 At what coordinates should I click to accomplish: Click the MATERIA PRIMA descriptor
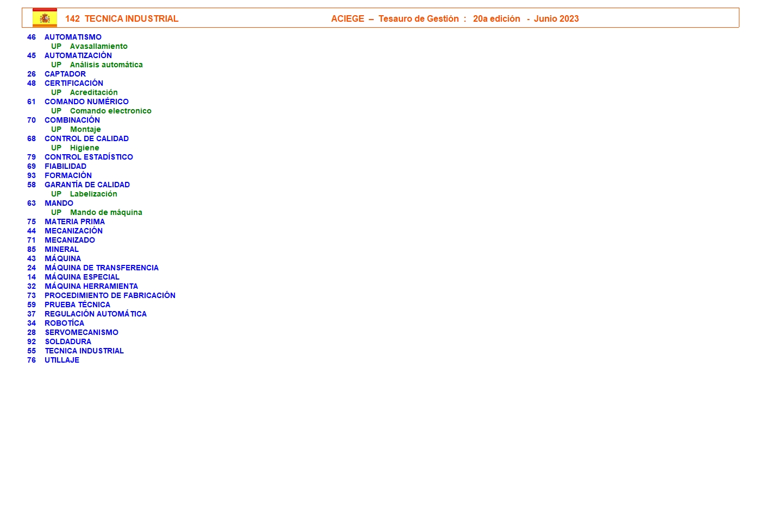pos(74,221)
